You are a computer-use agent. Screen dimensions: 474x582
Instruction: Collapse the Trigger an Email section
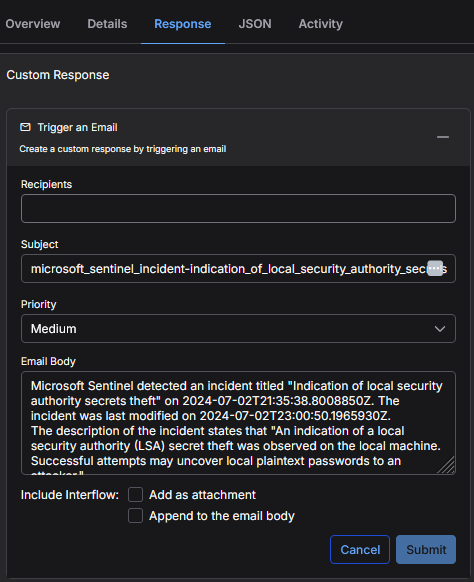pyautogui.click(x=442, y=137)
